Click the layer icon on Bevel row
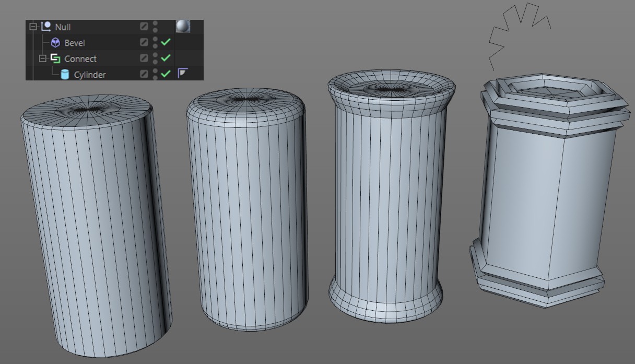The width and height of the screenshot is (635, 364). click(144, 43)
